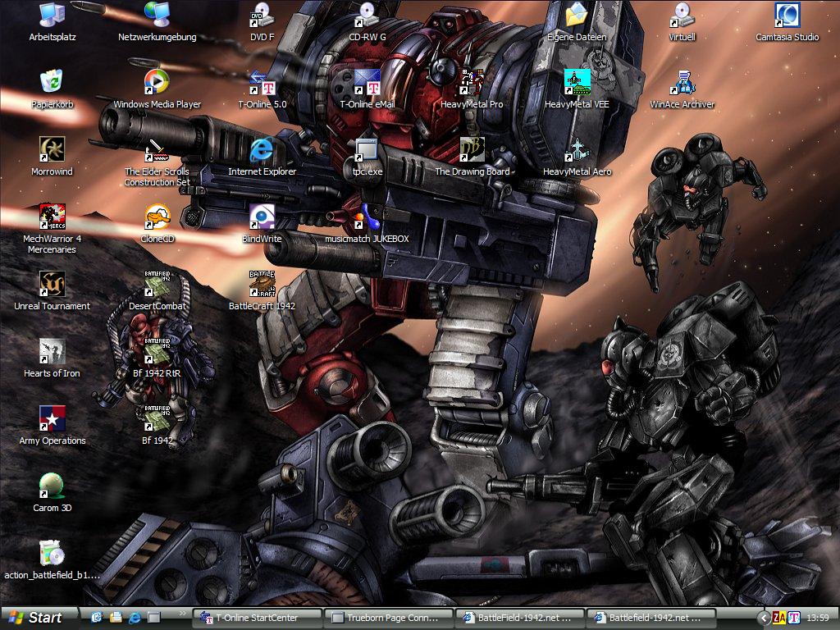Select the Bf 1942 RtR shortcut
This screenshot has width=840, height=630.
(x=157, y=358)
